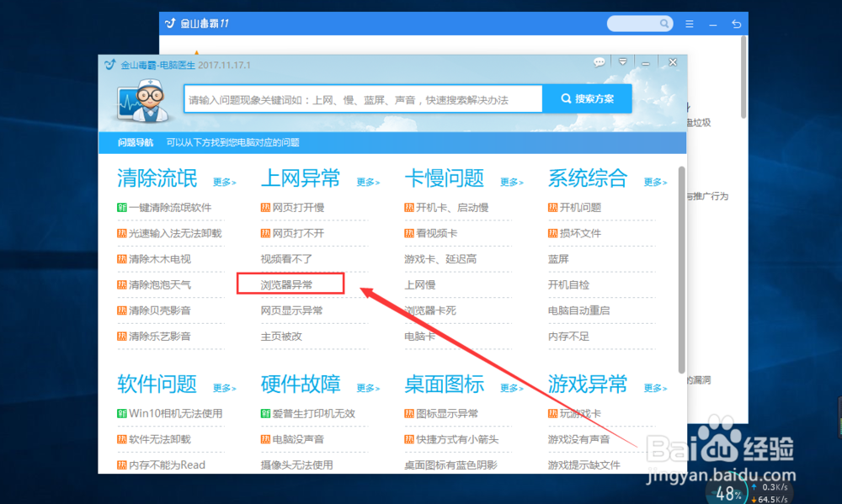Open the 软件问题 category heading
The width and height of the screenshot is (842, 504).
click(x=157, y=385)
